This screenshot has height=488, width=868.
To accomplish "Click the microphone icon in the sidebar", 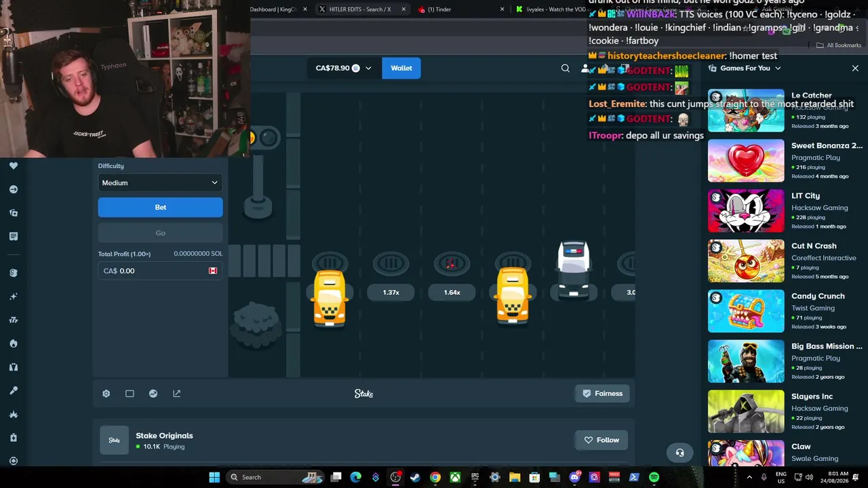I will pyautogui.click(x=14, y=390).
